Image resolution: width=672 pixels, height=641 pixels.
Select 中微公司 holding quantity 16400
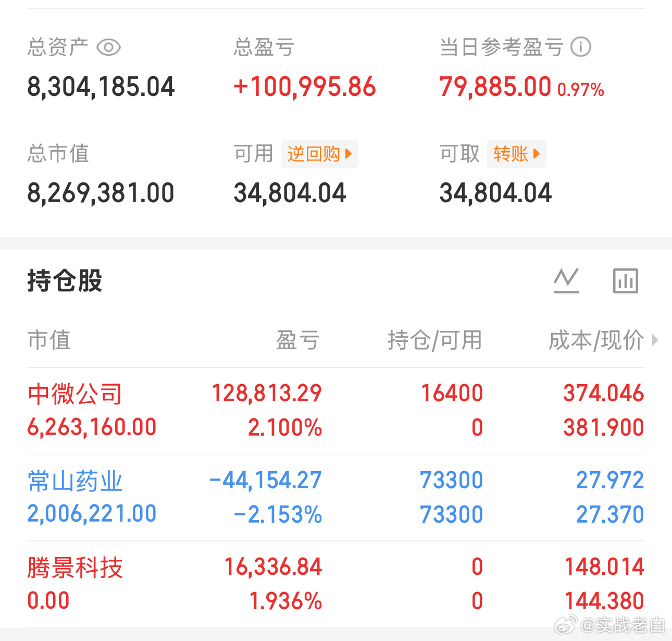click(x=452, y=393)
